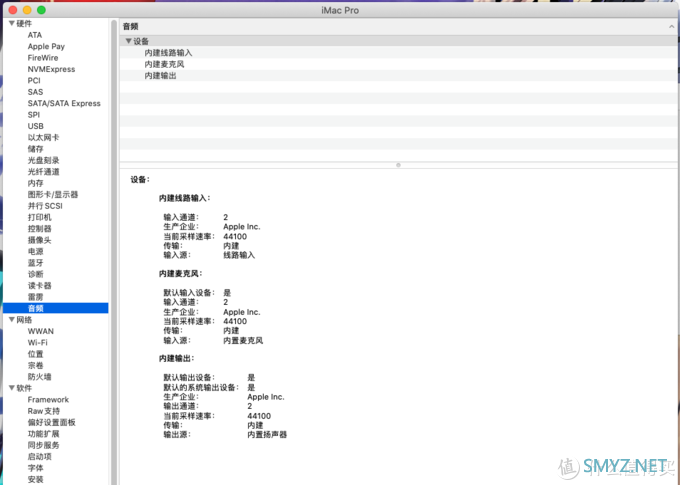Select SAS in the sidebar
Image resolution: width=680 pixels, height=485 pixels.
click(x=35, y=92)
